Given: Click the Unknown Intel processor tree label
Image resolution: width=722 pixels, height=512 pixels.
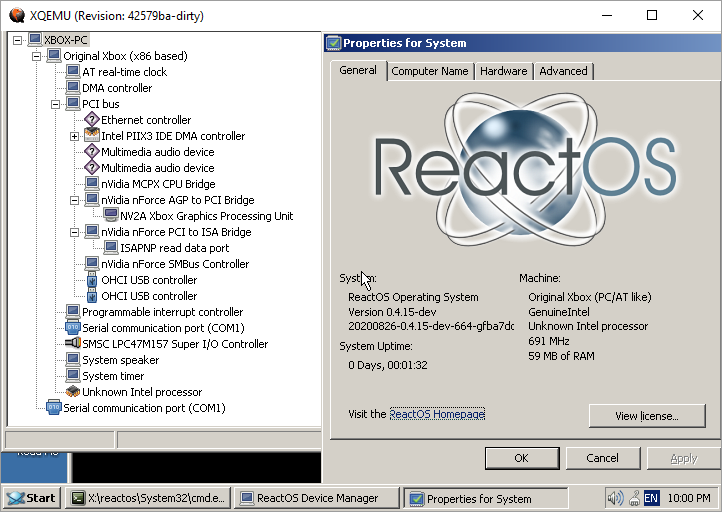Looking at the screenshot, I should click(142, 392).
